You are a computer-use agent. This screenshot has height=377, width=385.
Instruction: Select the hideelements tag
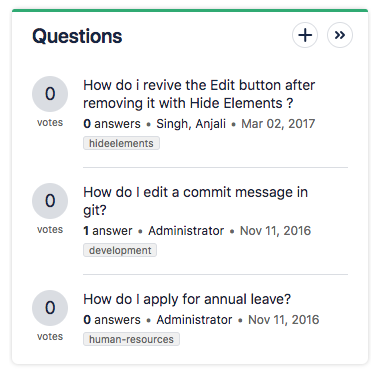121,143
